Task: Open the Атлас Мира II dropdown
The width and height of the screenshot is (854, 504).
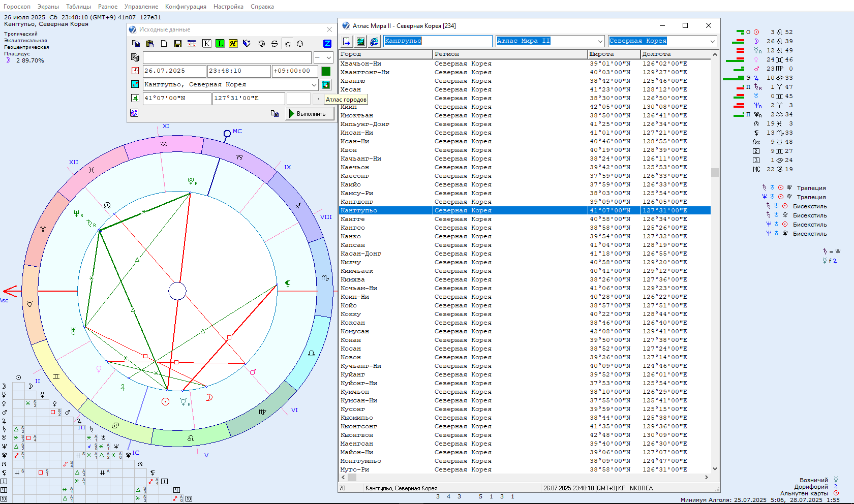Action: [600, 41]
